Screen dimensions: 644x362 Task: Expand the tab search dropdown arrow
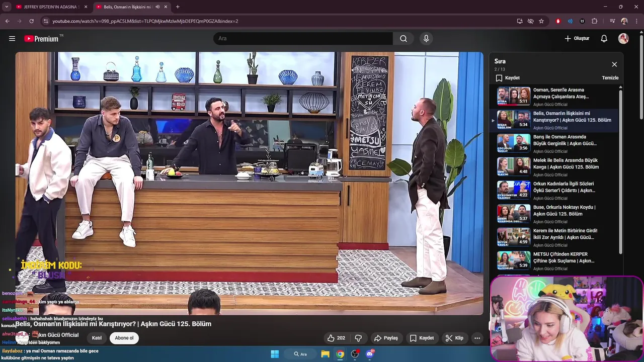point(7,7)
